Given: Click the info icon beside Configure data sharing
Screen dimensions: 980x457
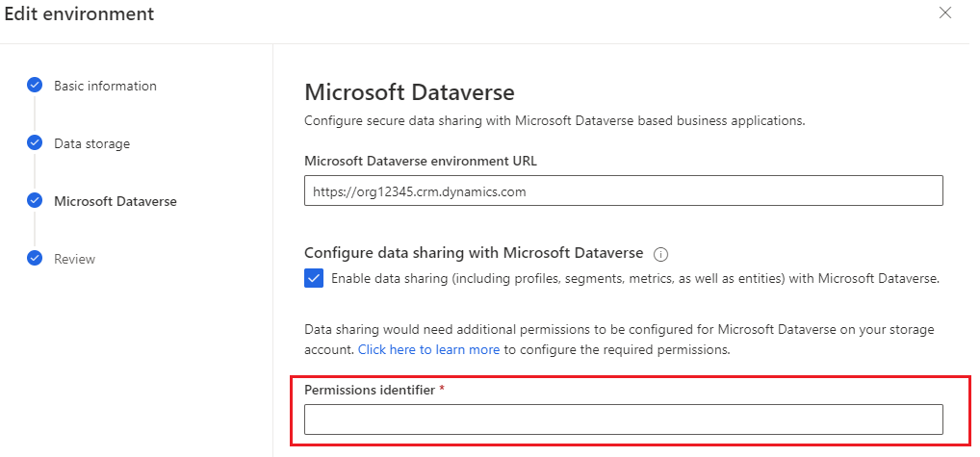Looking at the screenshot, I should pos(660,254).
